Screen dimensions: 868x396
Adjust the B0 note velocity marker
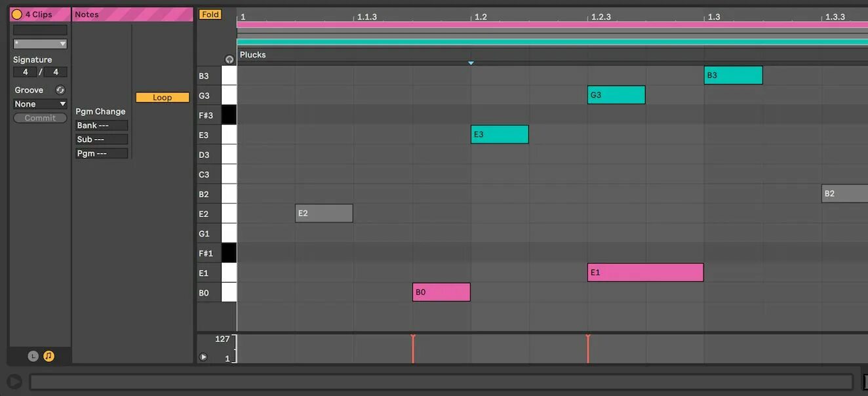(x=412, y=348)
